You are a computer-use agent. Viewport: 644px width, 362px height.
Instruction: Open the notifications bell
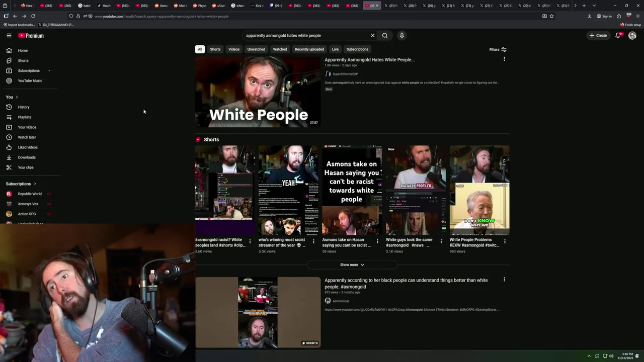[x=618, y=36]
